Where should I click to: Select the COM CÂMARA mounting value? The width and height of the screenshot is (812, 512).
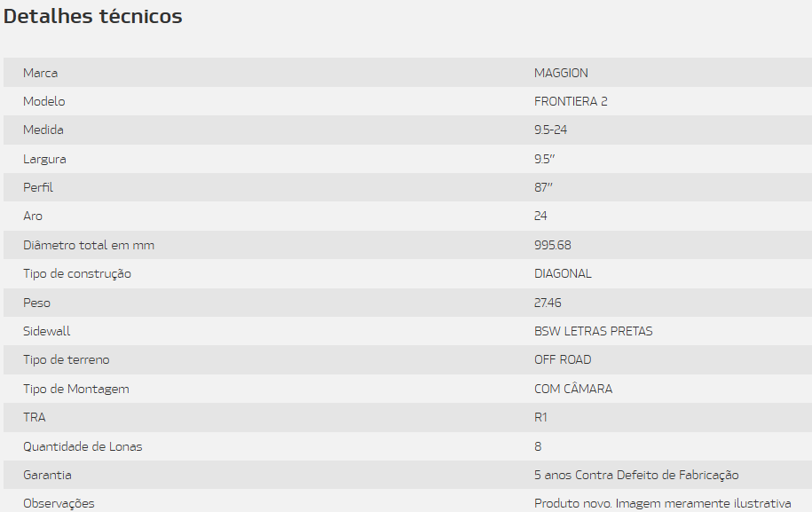(573, 389)
